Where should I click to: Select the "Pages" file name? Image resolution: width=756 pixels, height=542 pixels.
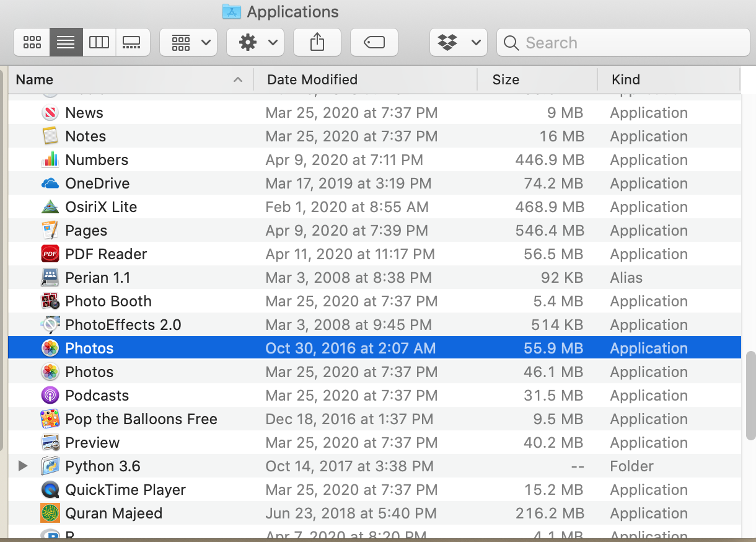pos(86,231)
